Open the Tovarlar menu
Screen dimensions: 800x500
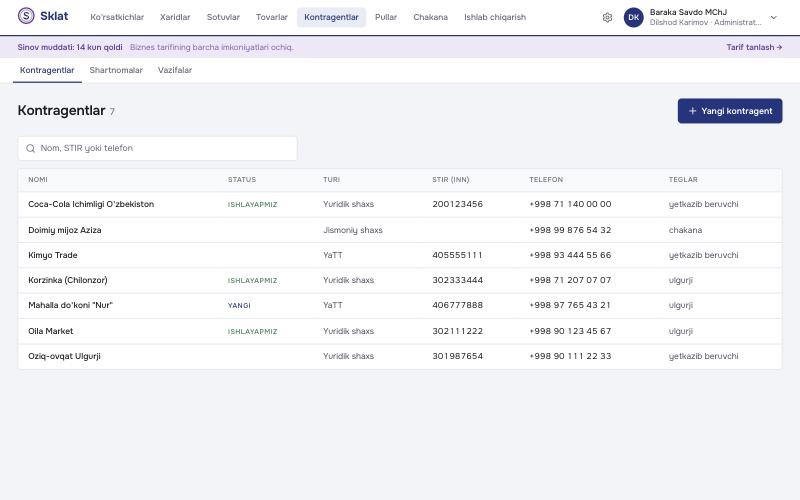point(271,17)
